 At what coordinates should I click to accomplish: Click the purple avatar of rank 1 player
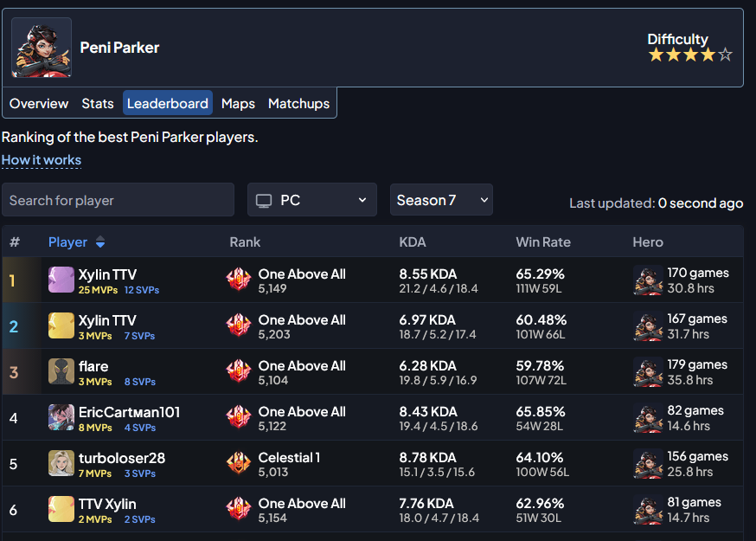(x=61, y=280)
